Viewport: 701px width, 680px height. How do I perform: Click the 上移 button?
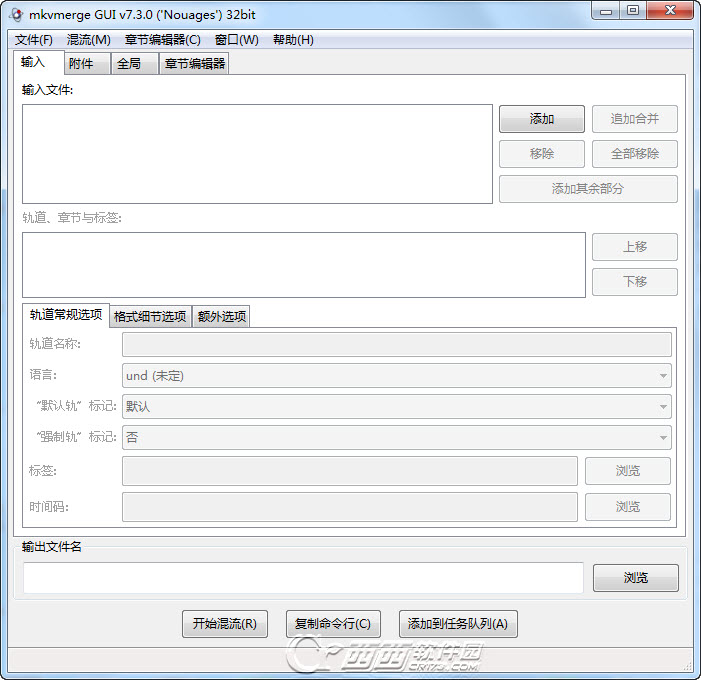(635, 247)
